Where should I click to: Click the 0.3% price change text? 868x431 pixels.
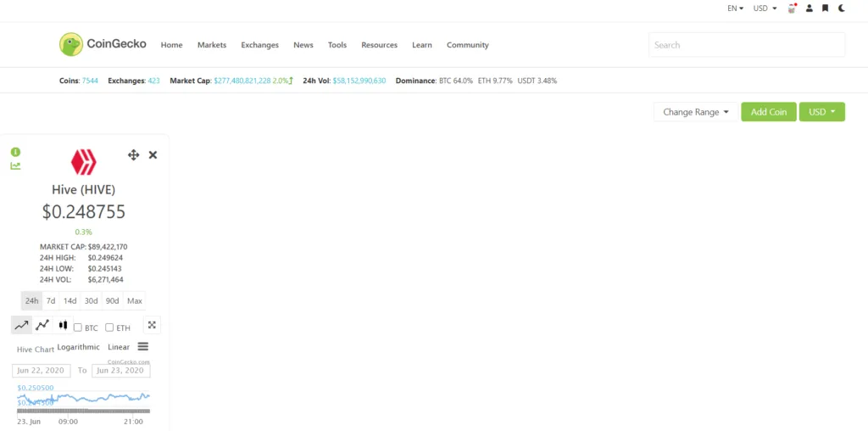(x=84, y=232)
